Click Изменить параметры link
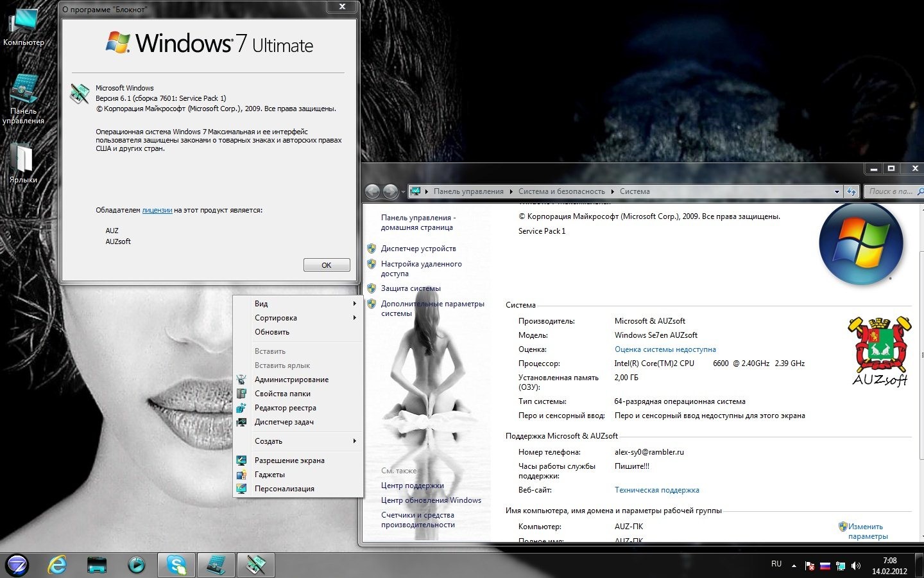The width and height of the screenshot is (924, 578). 868,531
